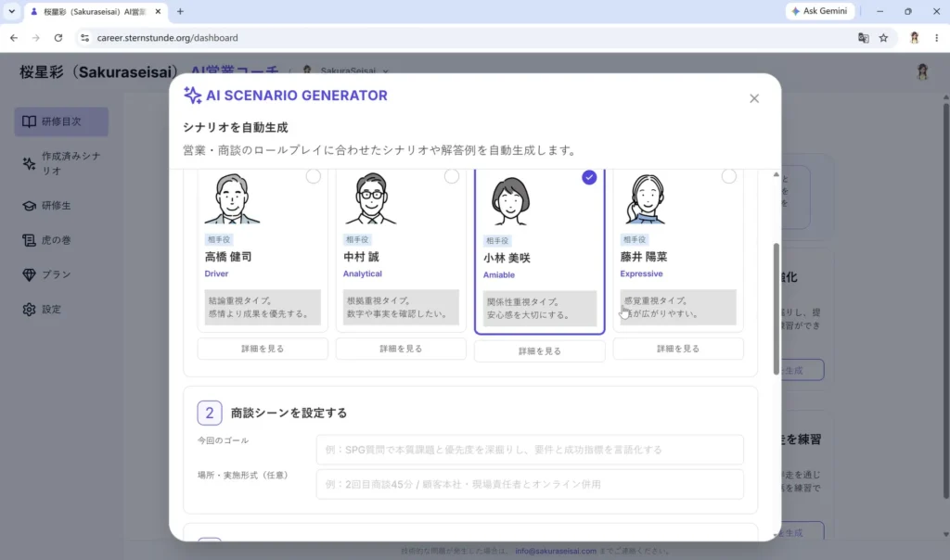950x560 pixels.
Task: Open 虎の巻 in the sidebar
Action: [x=61, y=240]
